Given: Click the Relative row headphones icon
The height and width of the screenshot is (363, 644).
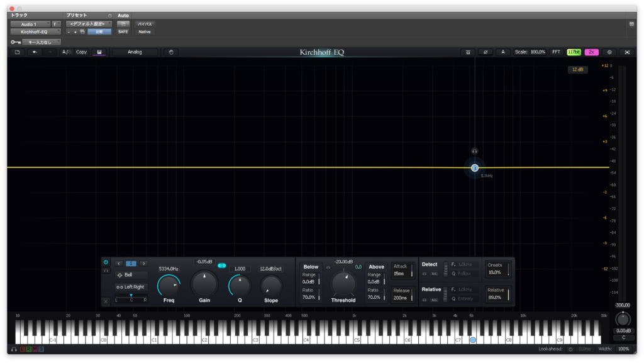Looking at the screenshot, I should click(x=425, y=300).
